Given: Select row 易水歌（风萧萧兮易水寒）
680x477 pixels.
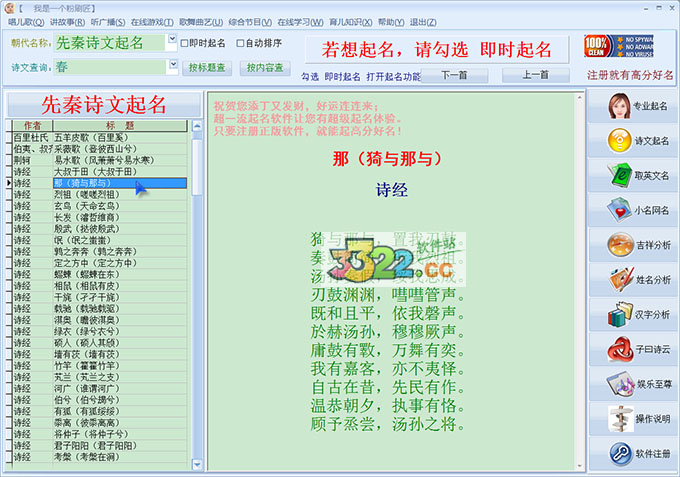Looking at the screenshot, I should [x=120, y=160].
